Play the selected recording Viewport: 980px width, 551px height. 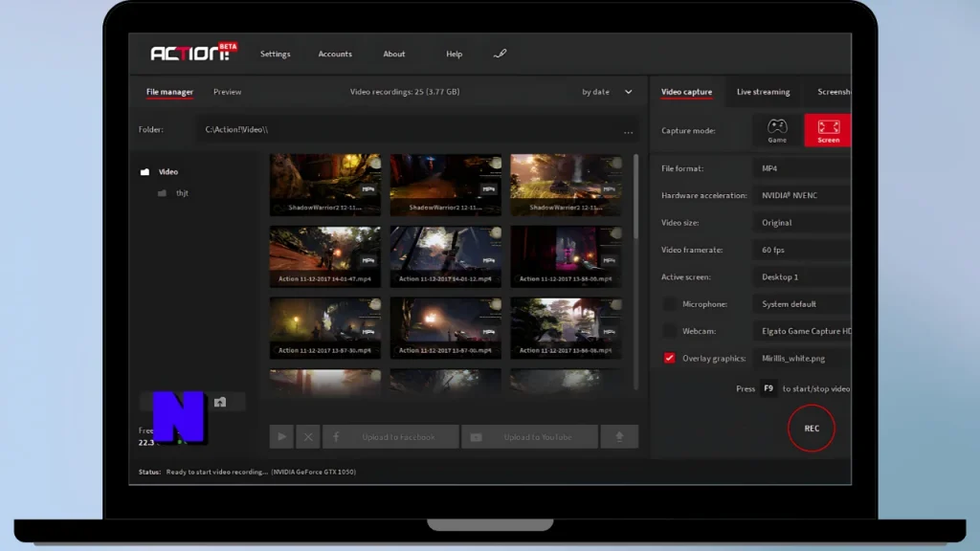[282, 436]
